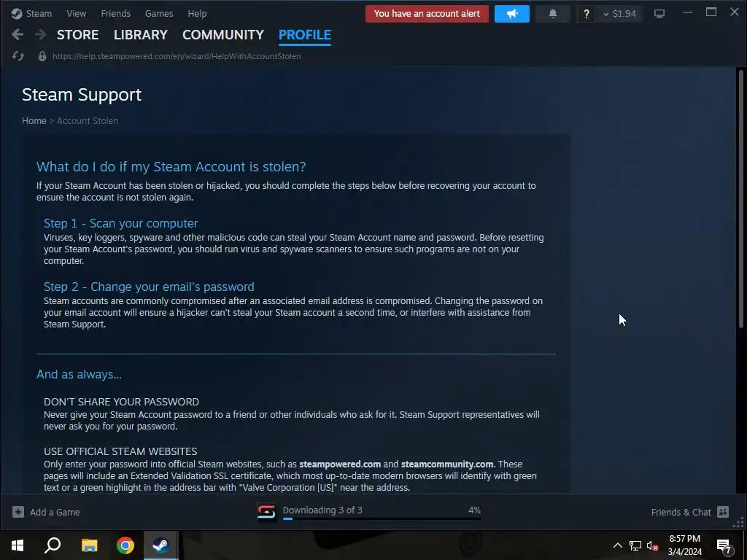
Task: Click the padlock secure-site icon
Action: pyautogui.click(x=42, y=56)
